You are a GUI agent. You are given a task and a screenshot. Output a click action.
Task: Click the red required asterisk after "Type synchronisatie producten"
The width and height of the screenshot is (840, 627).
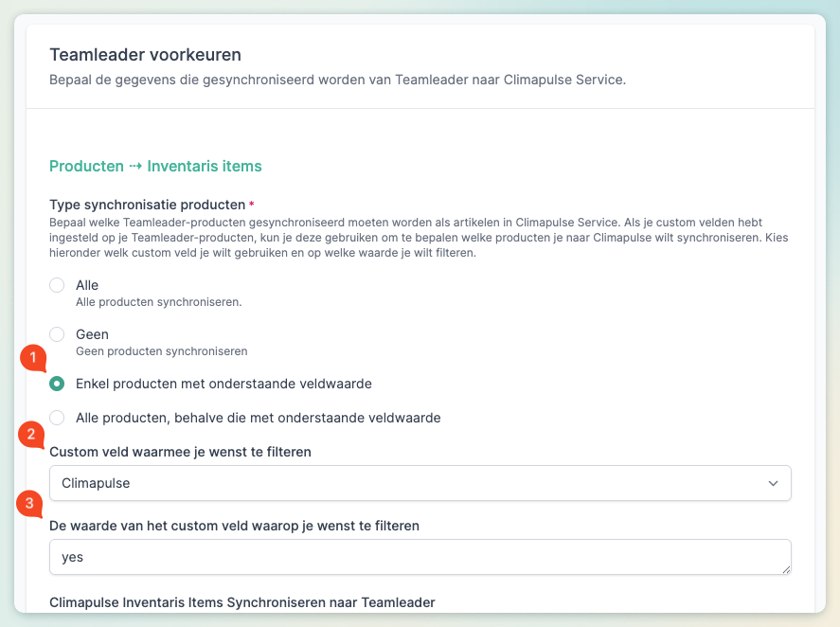coord(252,205)
